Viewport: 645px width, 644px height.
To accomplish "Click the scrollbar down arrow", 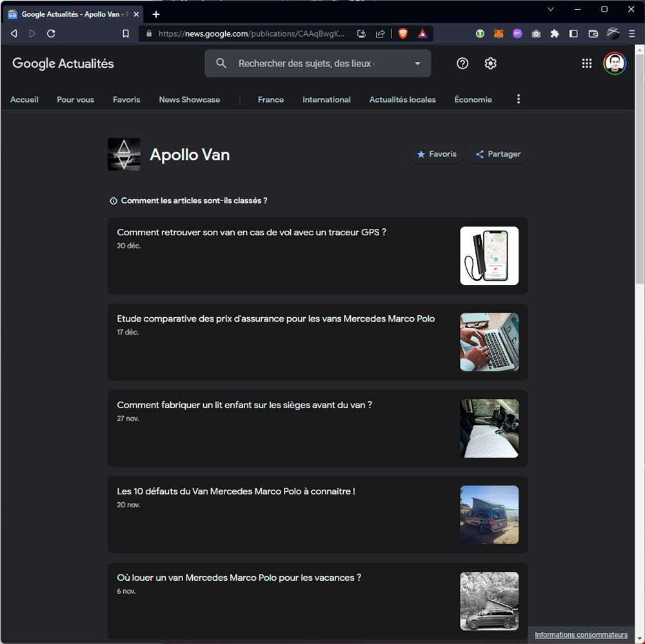I will 640,639.
